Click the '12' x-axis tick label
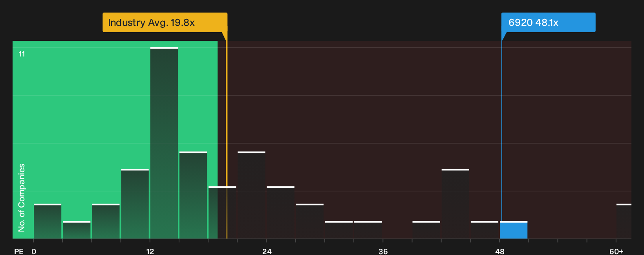Screen dimensions: 644x255 pos(150,251)
